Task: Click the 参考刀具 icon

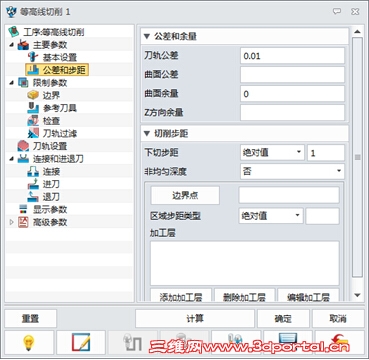Action: click(33, 108)
